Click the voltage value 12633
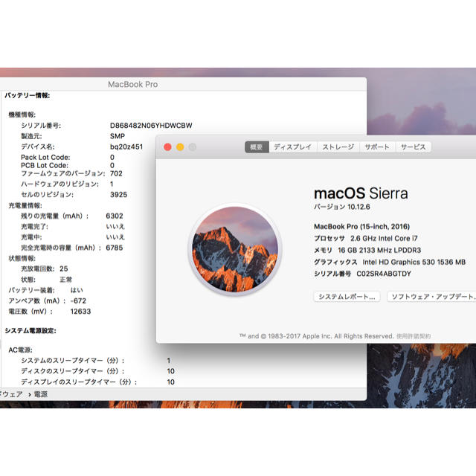476x476 pixels. click(x=81, y=312)
